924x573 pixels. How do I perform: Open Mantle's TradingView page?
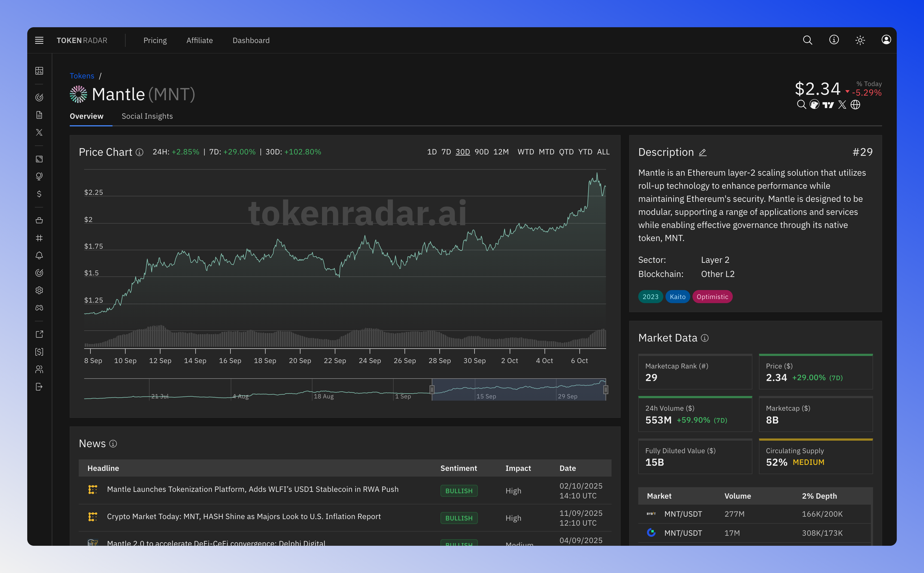tap(828, 105)
